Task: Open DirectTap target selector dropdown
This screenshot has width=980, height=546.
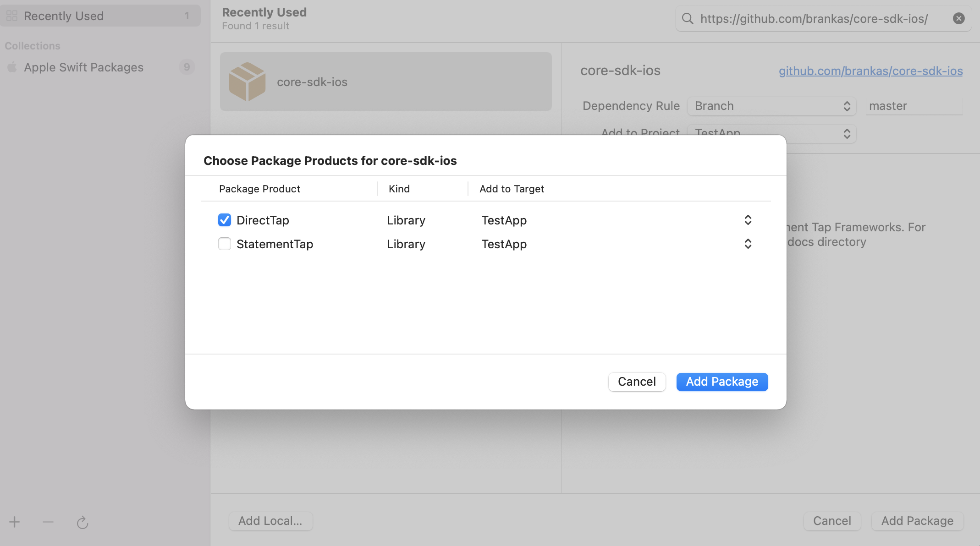Action: [748, 220]
